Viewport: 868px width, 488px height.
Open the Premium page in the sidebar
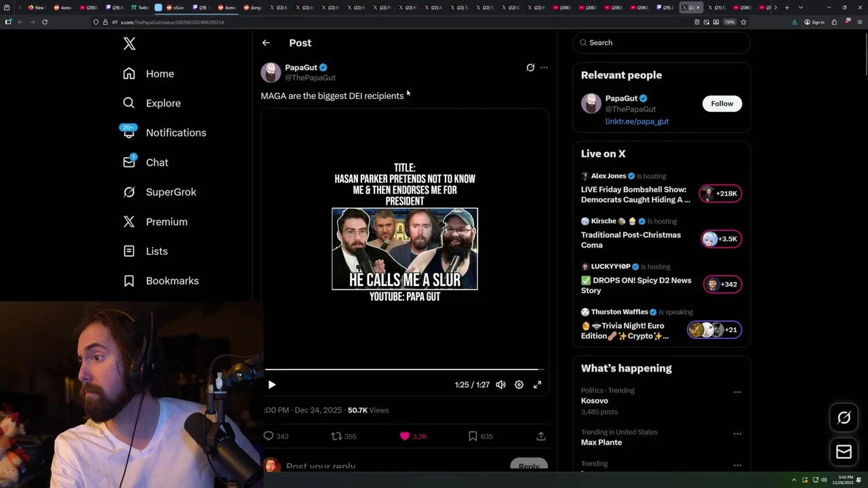click(x=155, y=222)
